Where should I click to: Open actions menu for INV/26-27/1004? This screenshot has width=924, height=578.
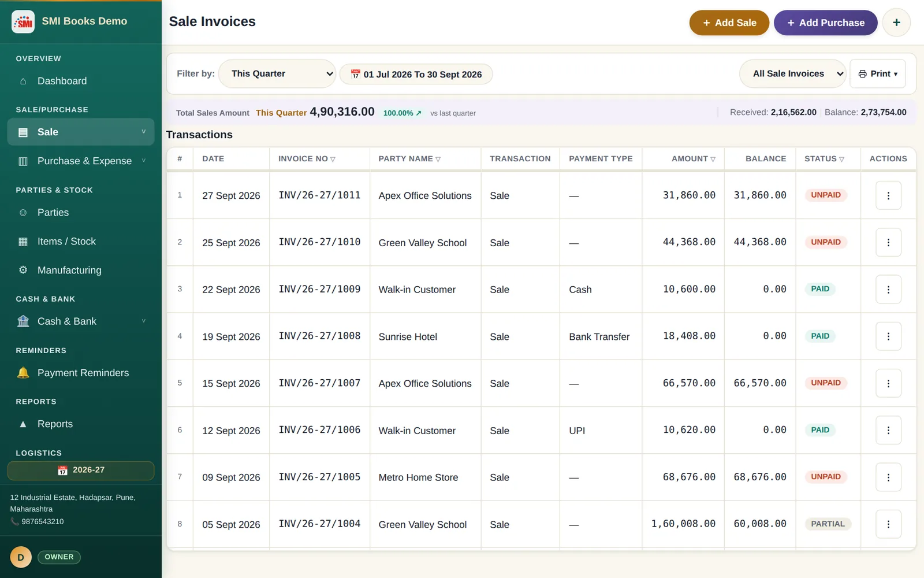(888, 524)
